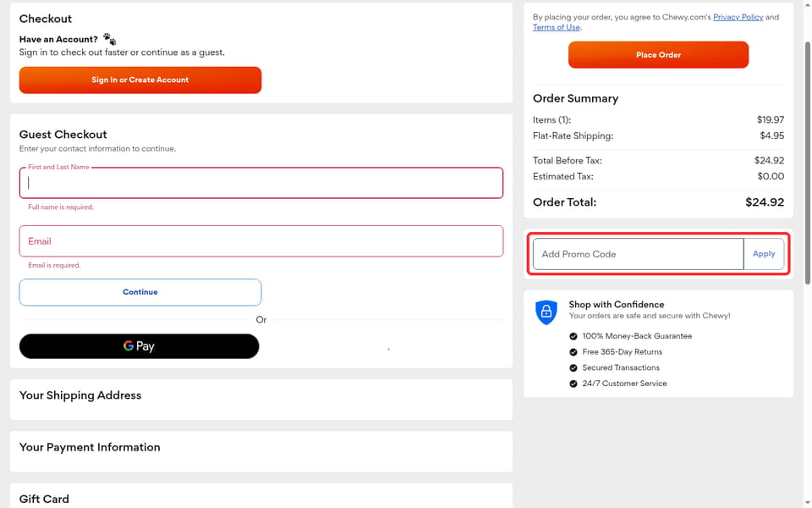The image size is (812, 508).
Task: Open the Terms of Use link
Action: (557, 27)
